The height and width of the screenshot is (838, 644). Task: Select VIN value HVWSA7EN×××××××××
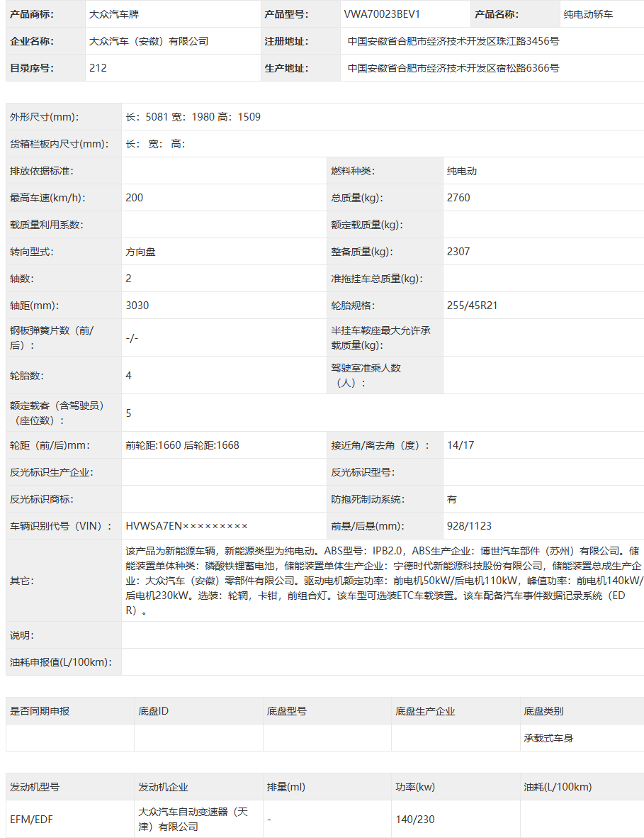click(186, 526)
